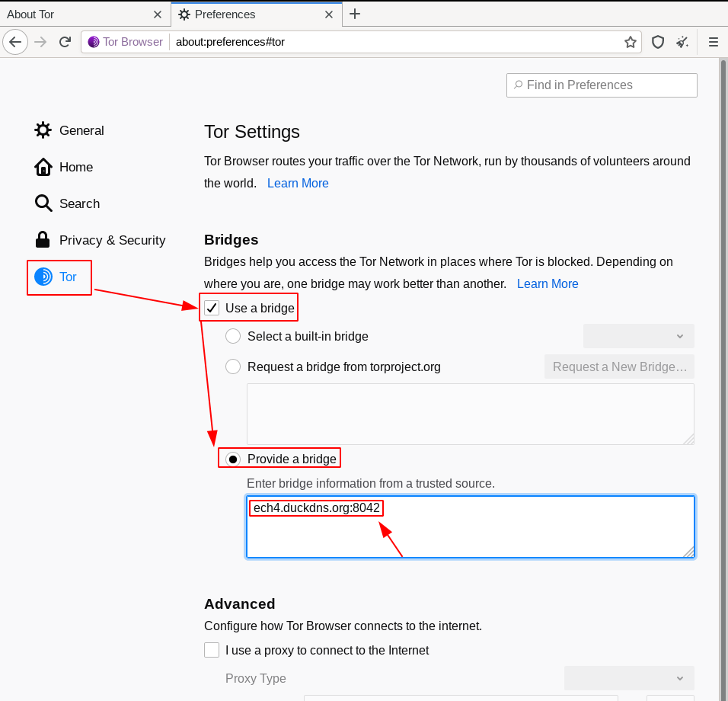Focus the Find in Preferences search box
The image size is (728, 701).
pos(602,85)
